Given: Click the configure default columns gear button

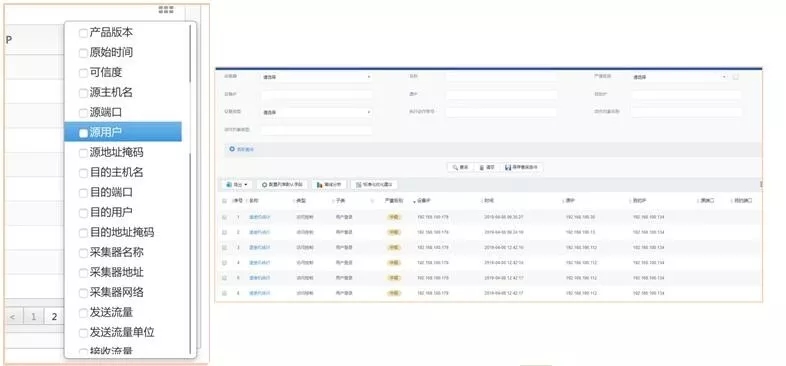Looking at the screenshot, I should click(283, 185).
